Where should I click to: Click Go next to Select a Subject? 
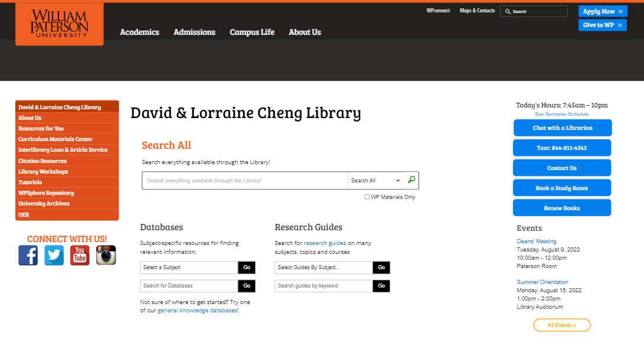tap(247, 267)
